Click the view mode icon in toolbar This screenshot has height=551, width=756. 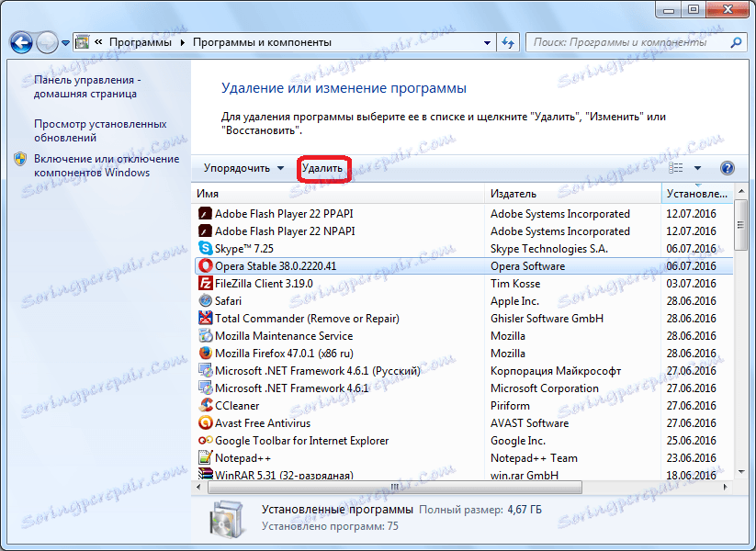point(675,168)
